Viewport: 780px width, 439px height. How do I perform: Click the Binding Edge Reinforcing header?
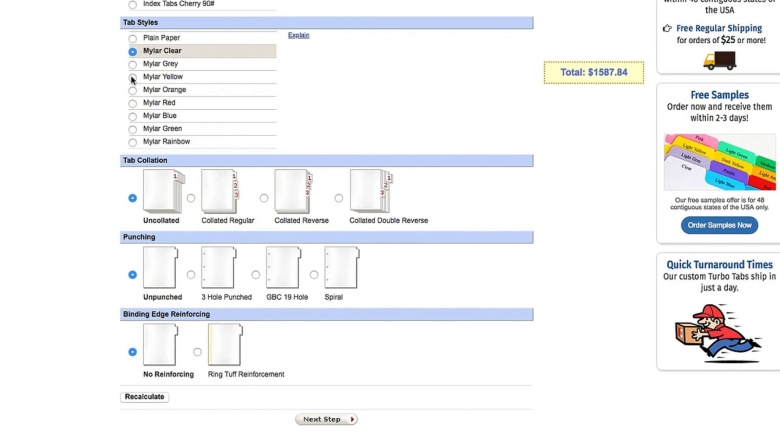coord(326,314)
